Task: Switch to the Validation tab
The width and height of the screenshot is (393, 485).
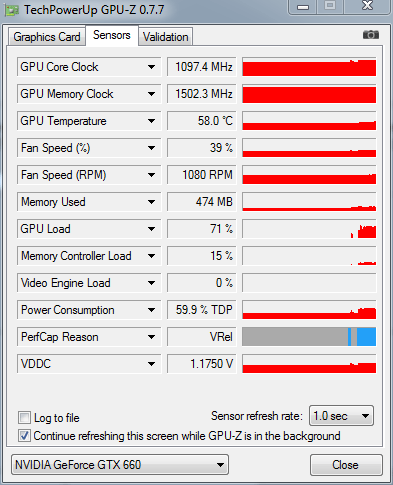Action: point(165,37)
